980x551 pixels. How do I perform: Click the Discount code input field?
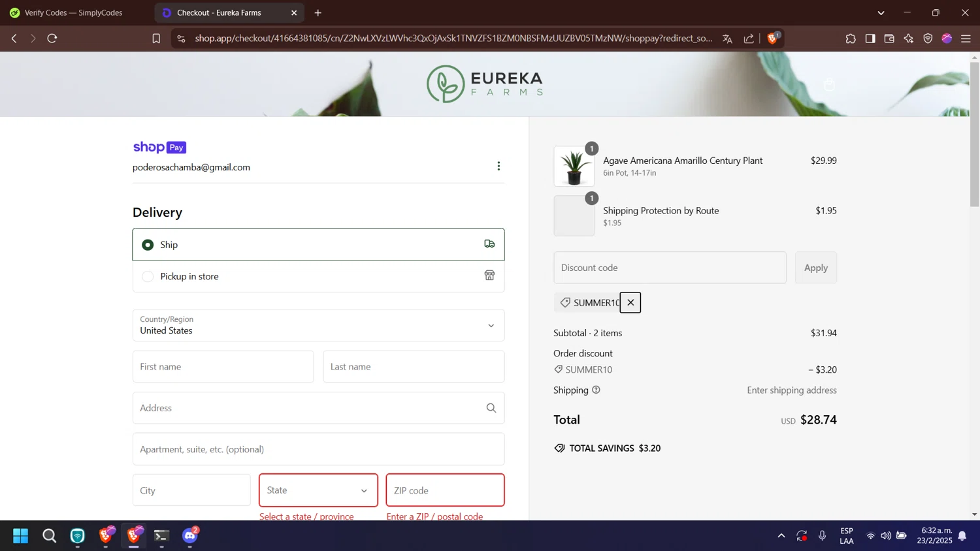(x=670, y=268)
